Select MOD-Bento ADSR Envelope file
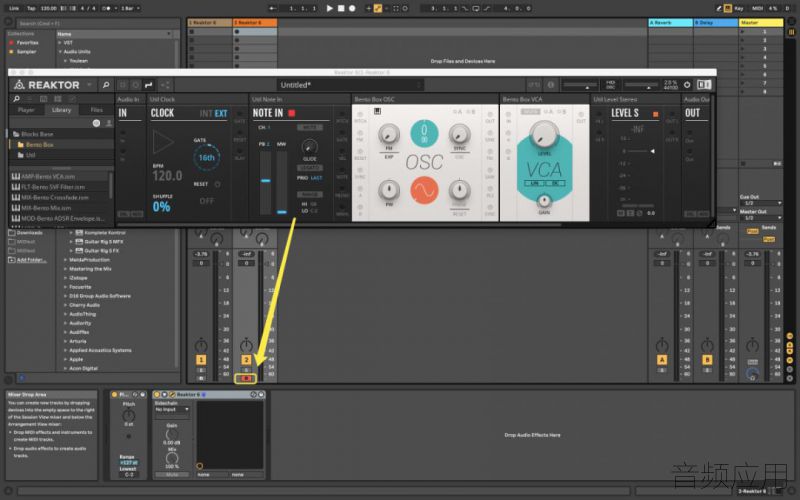 pos(59,218)
